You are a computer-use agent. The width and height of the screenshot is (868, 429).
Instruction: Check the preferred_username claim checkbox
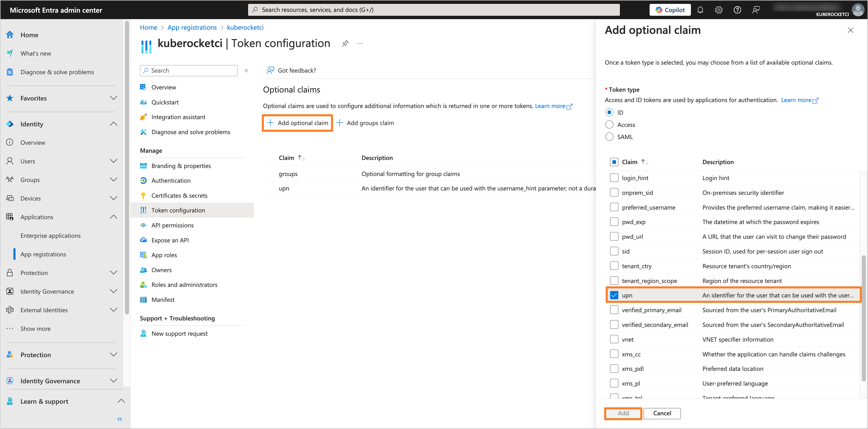pos(614,207)
